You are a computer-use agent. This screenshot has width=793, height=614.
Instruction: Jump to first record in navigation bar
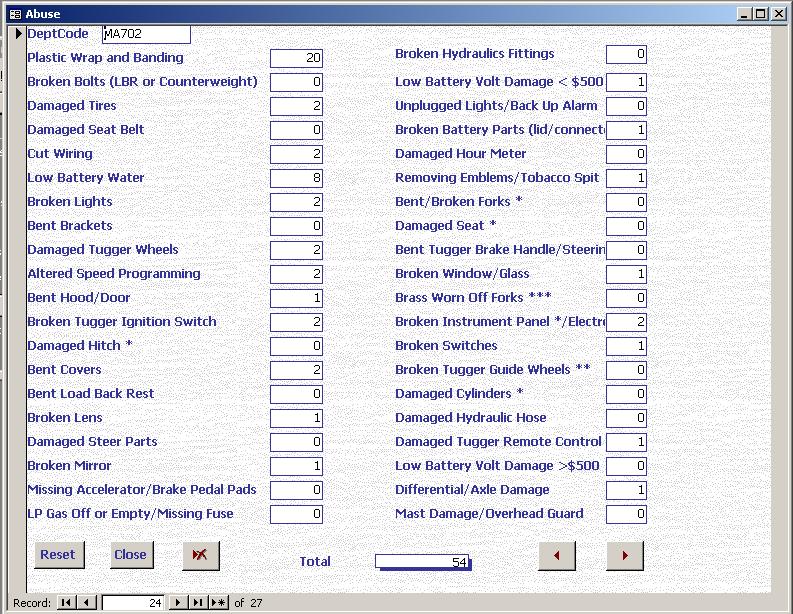pyautogui.click(x=65, y=602)
